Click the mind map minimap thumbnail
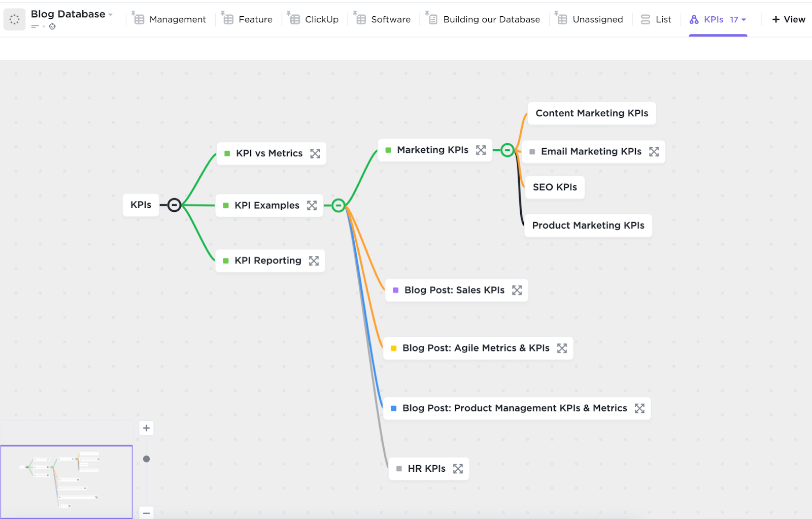The height and width of the screenshot is (519, 812). click(x=66, y=482)
